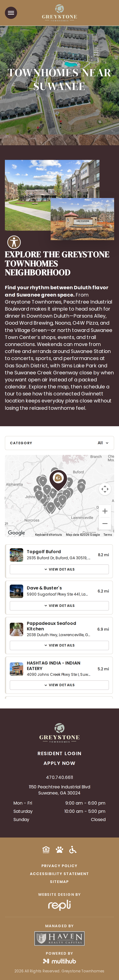
Task: Click the map pan control icon
Action: pos(105,489)
